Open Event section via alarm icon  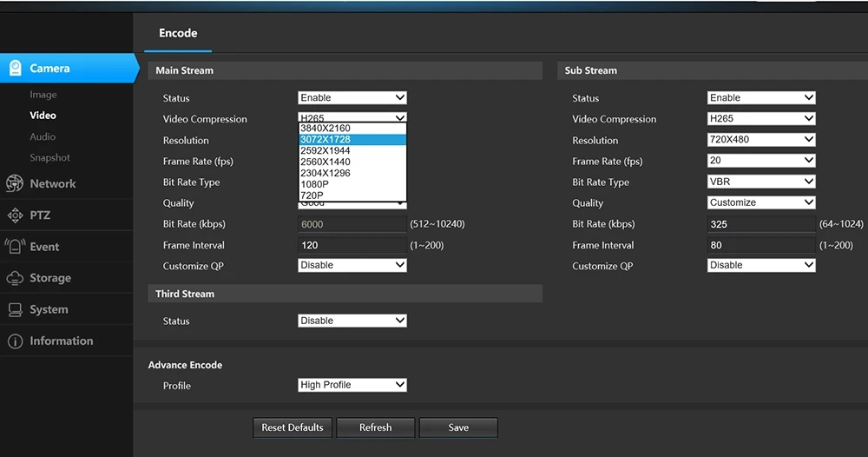15,247
